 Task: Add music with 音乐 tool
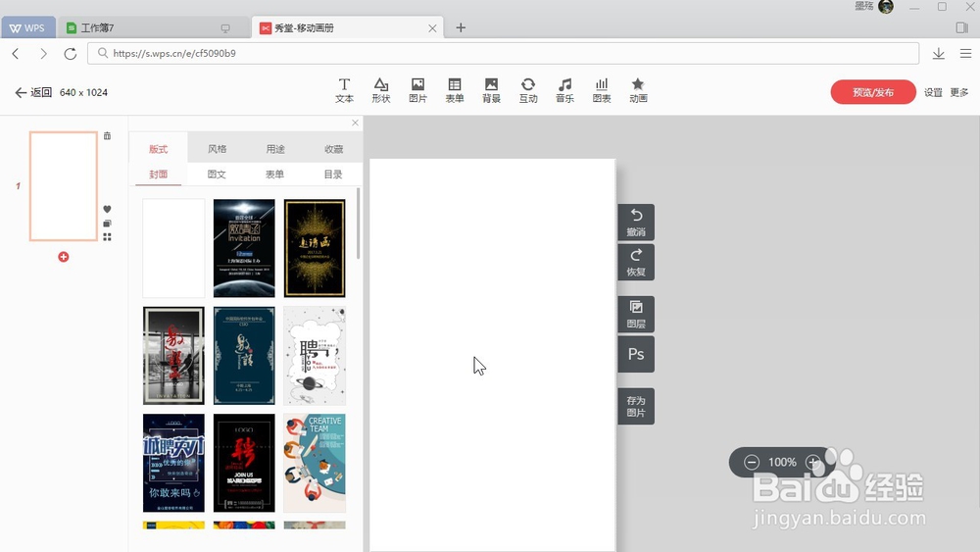[565, 90]
